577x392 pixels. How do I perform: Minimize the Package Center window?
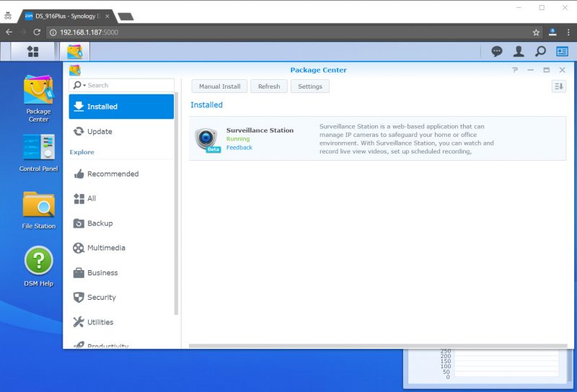click(x=531, y=70)
